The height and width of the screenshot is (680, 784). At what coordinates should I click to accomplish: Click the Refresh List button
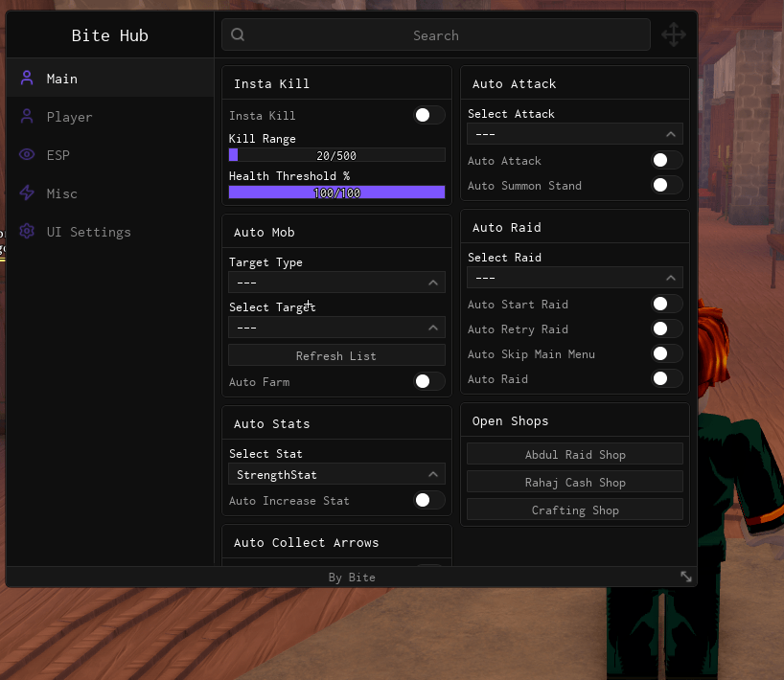[x=336, y=355]
